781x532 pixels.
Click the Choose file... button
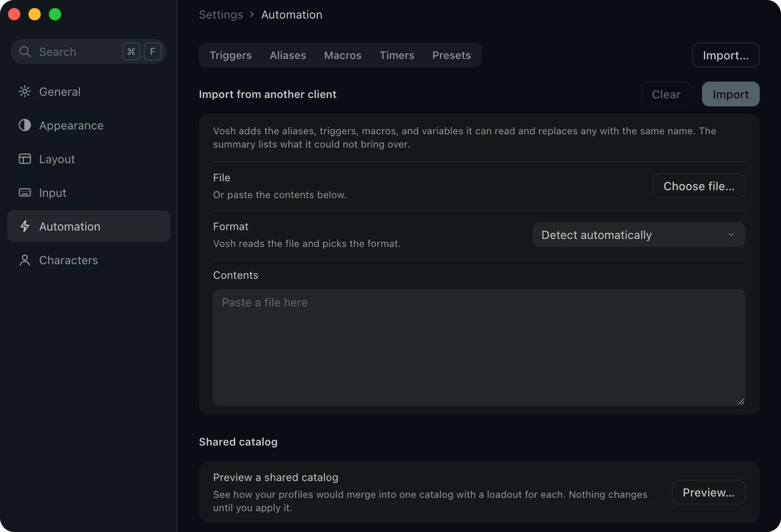698,186
